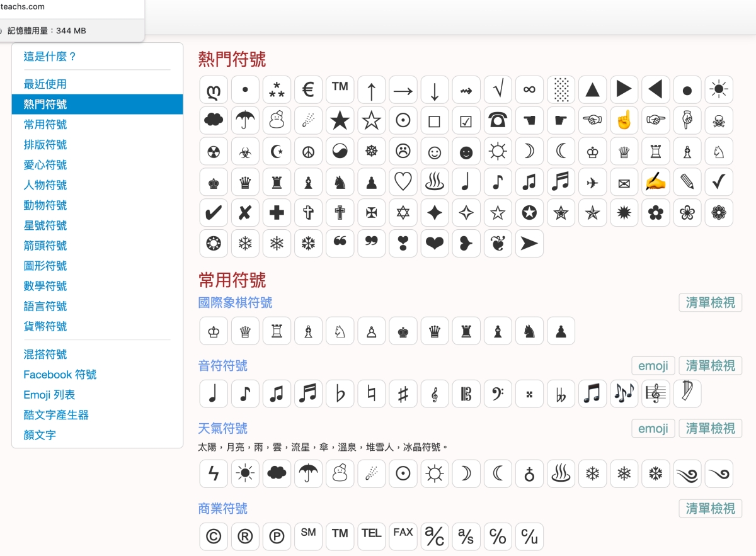756x556 pixels.
Task: Select the yellow pointing-up finger emoji
Action: 624,120
